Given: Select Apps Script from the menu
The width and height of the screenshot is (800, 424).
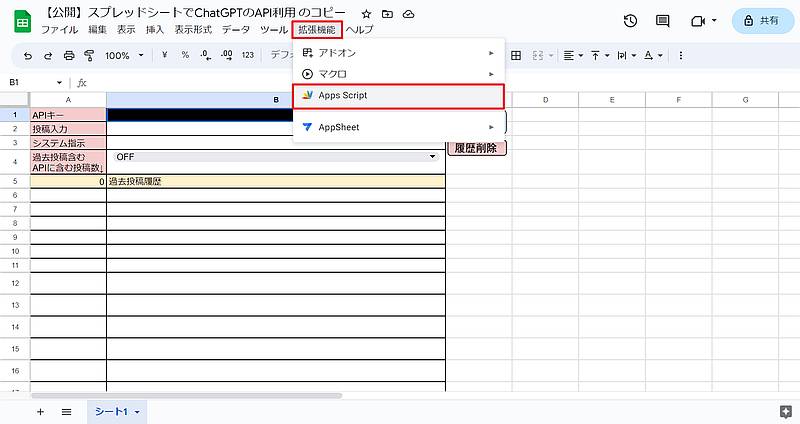Looking at the screenshot, I should click(399, 96).
